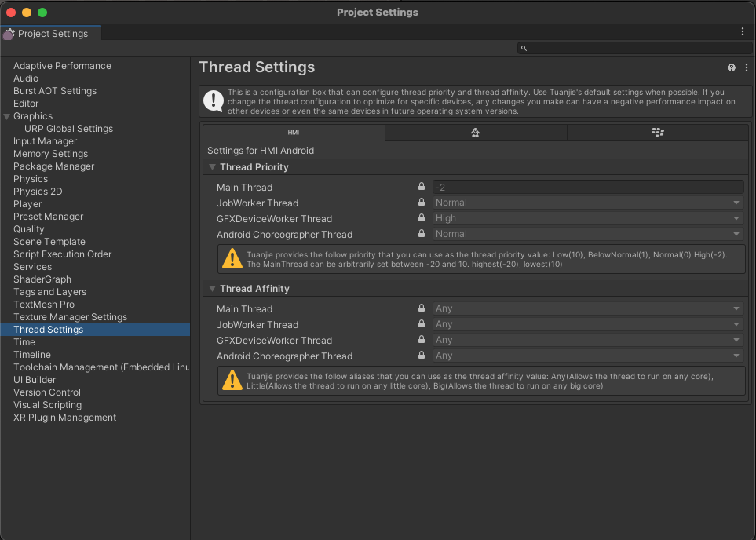Click the Project Settings gear tab icon
The height and width of the screenshot is (540, 756).
[x=8, y=34]
